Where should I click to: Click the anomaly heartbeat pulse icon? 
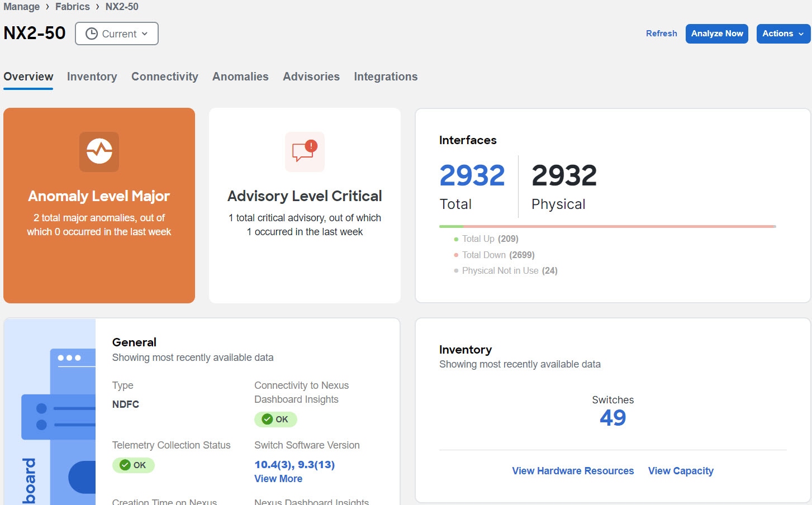coord(99,151)
